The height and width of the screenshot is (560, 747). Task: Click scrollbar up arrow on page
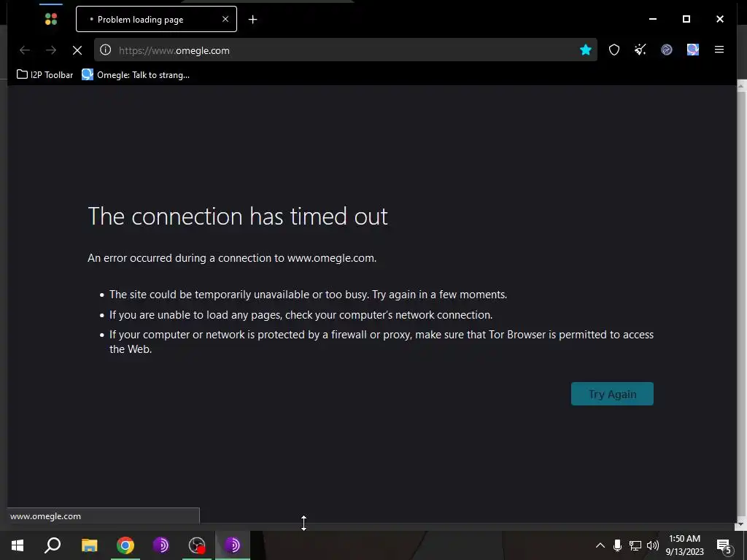click(741, 85)
